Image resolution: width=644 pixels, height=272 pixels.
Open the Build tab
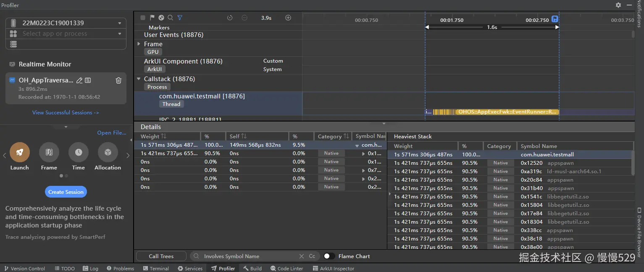(x=252, y=268)
